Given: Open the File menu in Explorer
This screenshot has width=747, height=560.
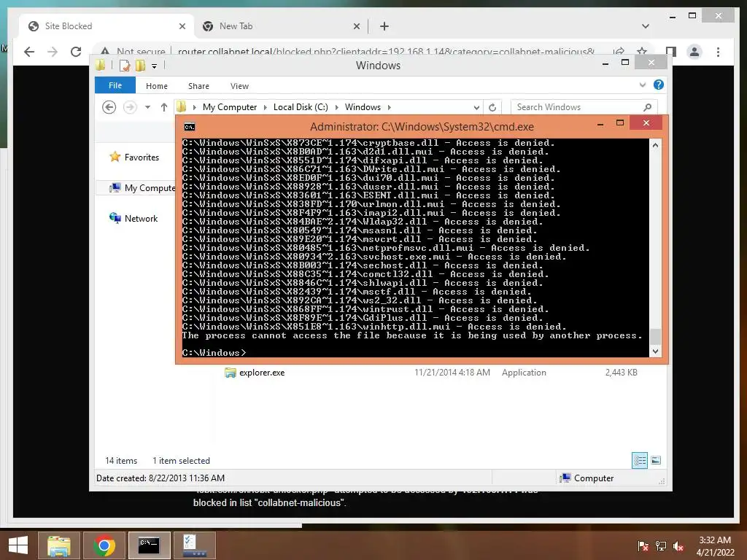Looking at the screenshot, I should [x=115, y=85].
